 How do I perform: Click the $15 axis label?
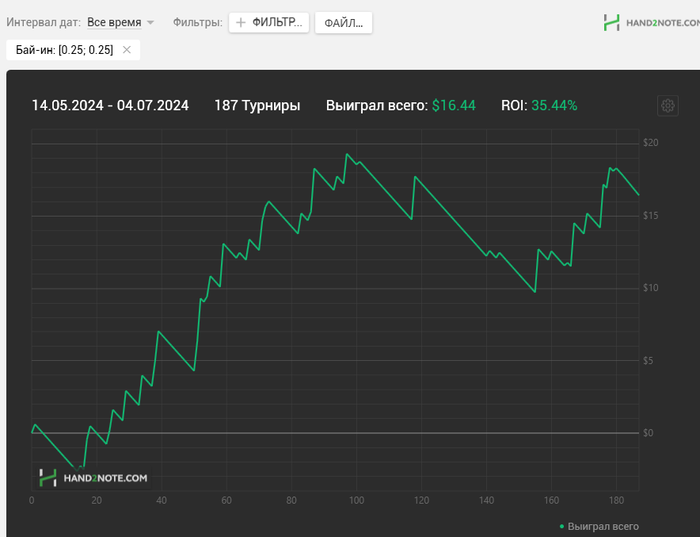[x=650, y=216]
